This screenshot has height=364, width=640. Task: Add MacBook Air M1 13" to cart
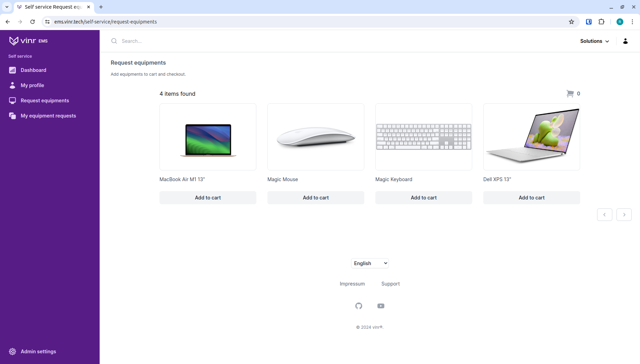[x=208, y=198]
